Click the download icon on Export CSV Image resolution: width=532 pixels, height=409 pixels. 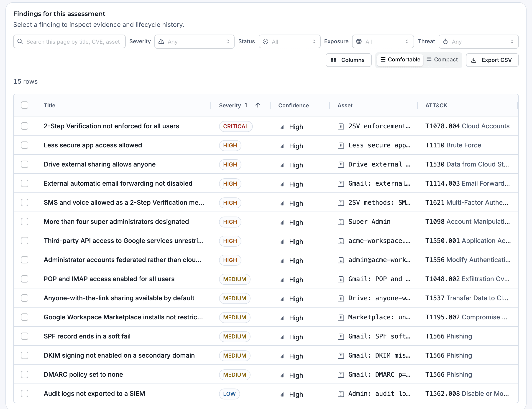coord(474,60)
